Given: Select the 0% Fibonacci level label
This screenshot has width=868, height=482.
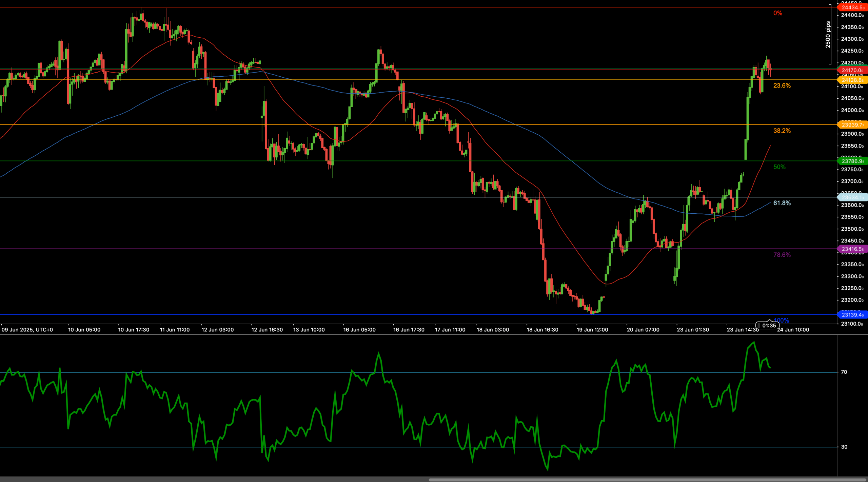Looking at the screenshot, I should (778, 13).
